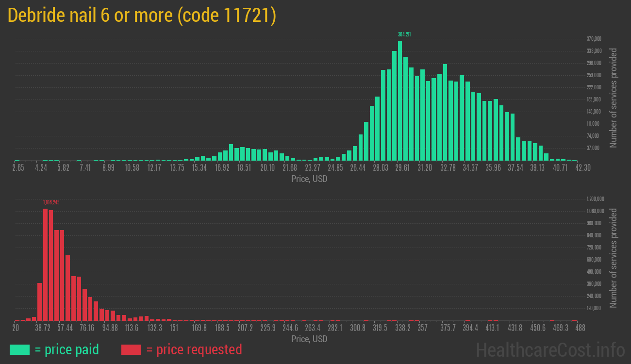Click the 1,200,000 y-axis label
The width and height of the screenshot is (631, 364).
coord(596,199)
